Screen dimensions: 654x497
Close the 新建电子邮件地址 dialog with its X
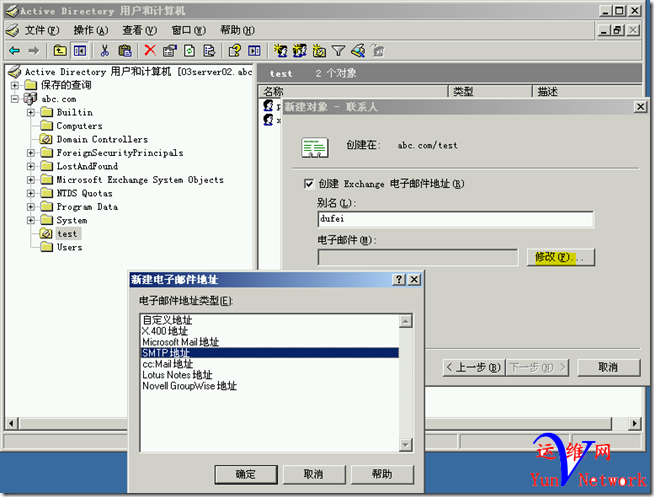pos(414,279)
